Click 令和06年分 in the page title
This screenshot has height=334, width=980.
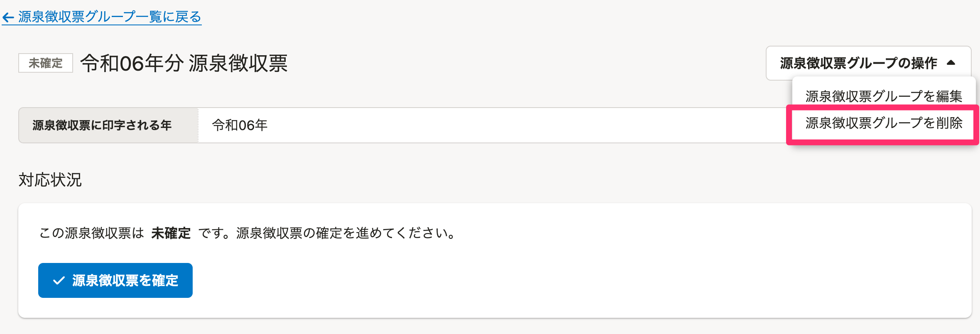[x=132, y=63]
